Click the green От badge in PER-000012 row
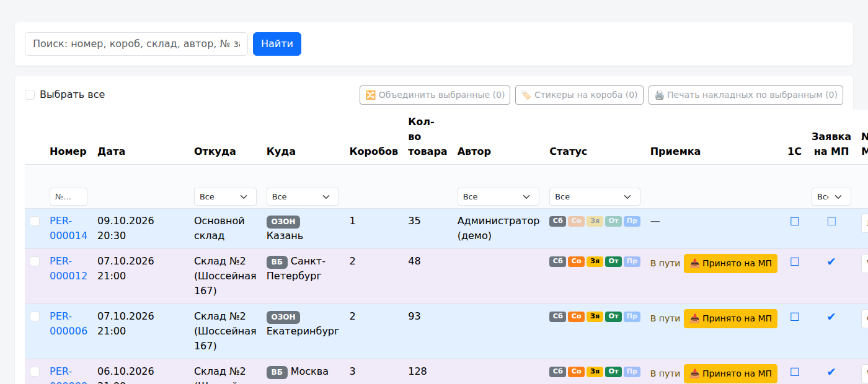 click(614, 261)
